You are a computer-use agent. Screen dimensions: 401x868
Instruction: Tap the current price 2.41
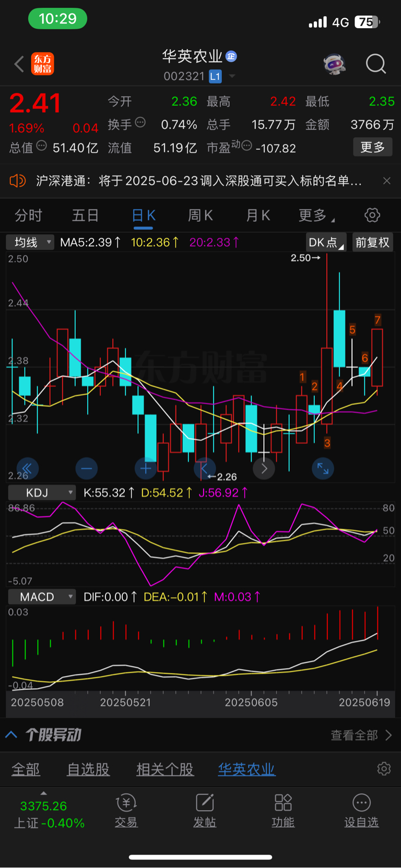pyautogui.click(x=35, y=103)
